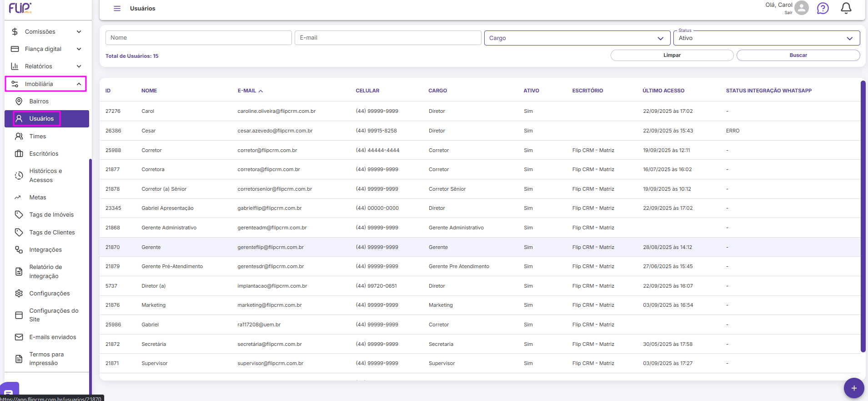868x401 pixels.
Task: Click the Buscar button
Action: coord(798,55)
